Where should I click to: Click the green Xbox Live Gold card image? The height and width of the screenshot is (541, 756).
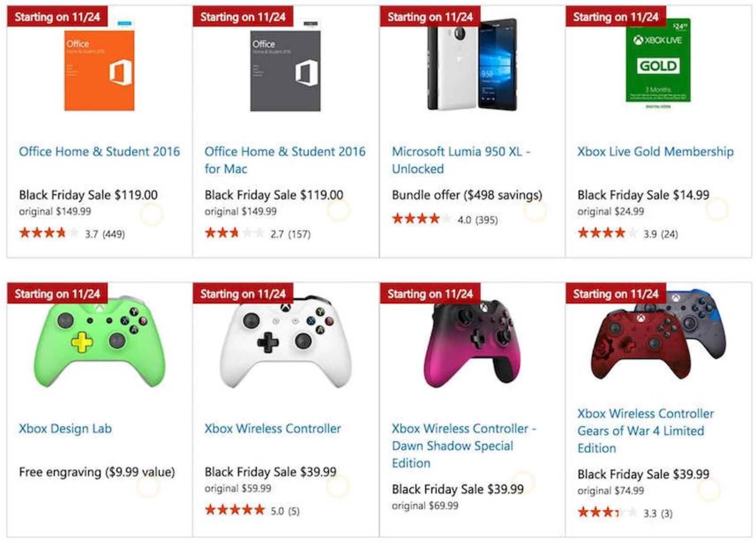pyautogui.click(x=658, y=62)
